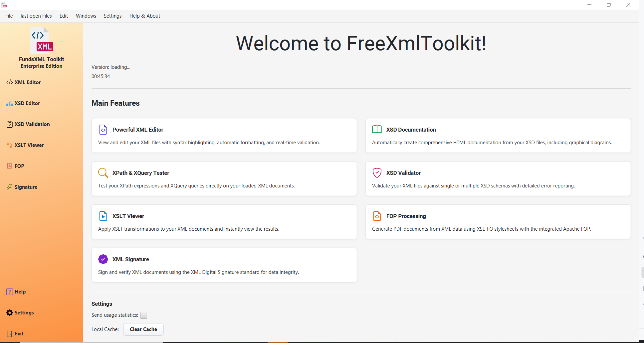Click the XML Signature card title

click(x=131, y=259)
